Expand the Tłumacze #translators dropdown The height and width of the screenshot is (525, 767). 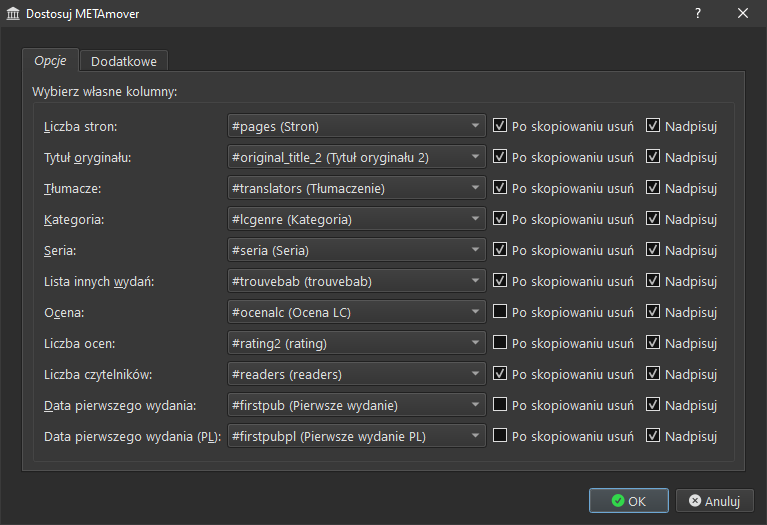tap(357, 188)
